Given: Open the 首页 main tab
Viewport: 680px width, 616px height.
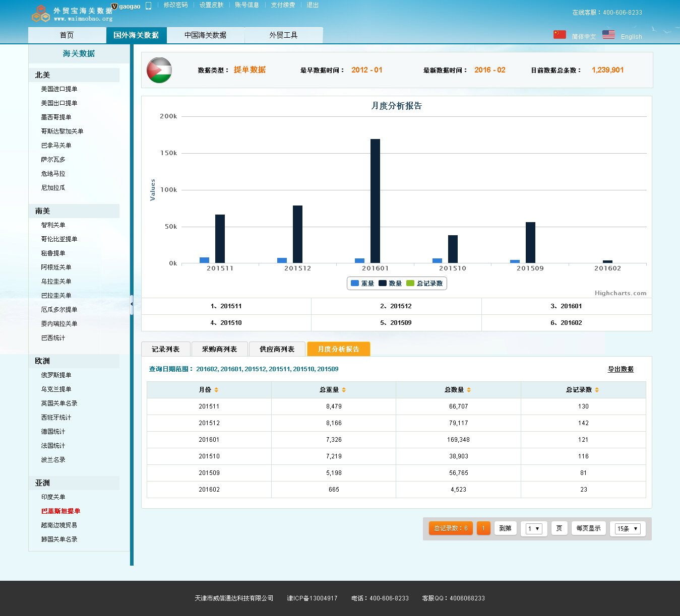Looking at the screenshot, I should tap(67, 35).
